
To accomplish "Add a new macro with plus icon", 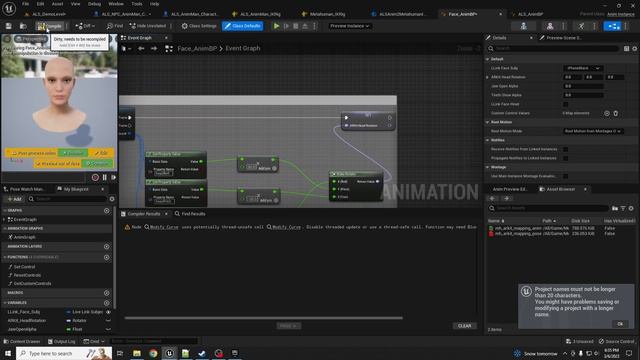I will [107, 293].
